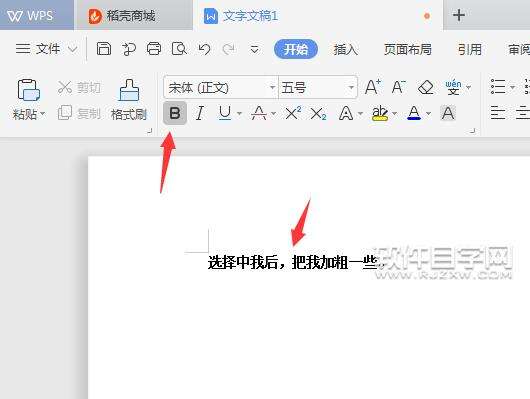Apply text effects outlined A icon
This screenshot has width=530, height=399.
pos(346,113)
